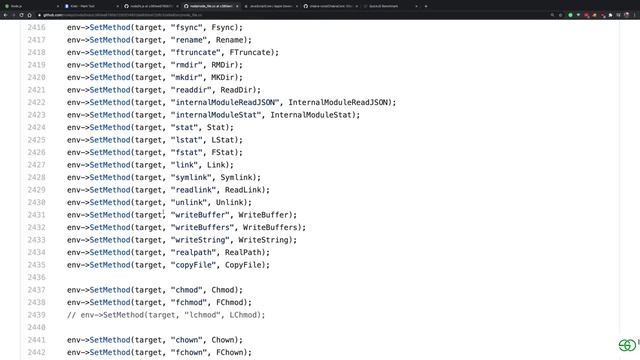Click the FChmod identifier
This screenshot has width=640, height=360.
point(229,302)
